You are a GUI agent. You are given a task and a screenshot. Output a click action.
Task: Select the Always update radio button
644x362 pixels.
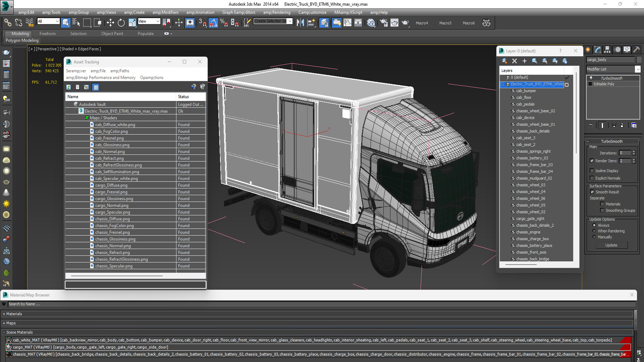pos(594,225)
